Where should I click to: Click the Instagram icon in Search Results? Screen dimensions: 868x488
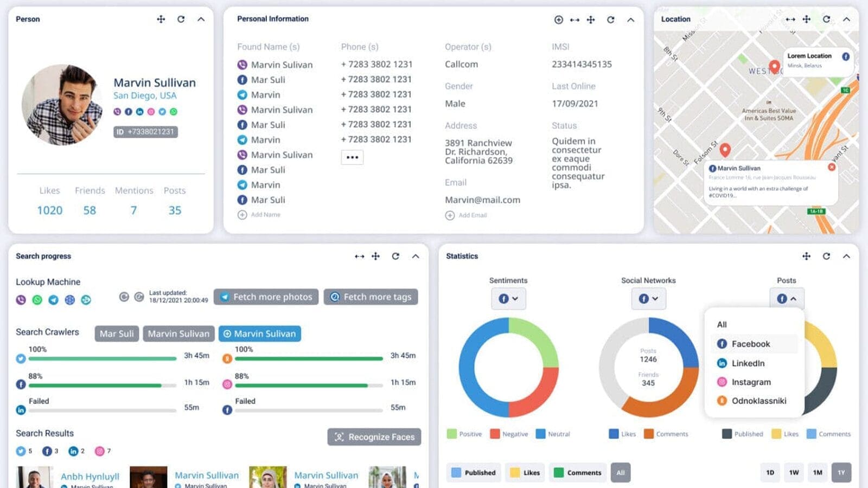click(x=99, y=451)
